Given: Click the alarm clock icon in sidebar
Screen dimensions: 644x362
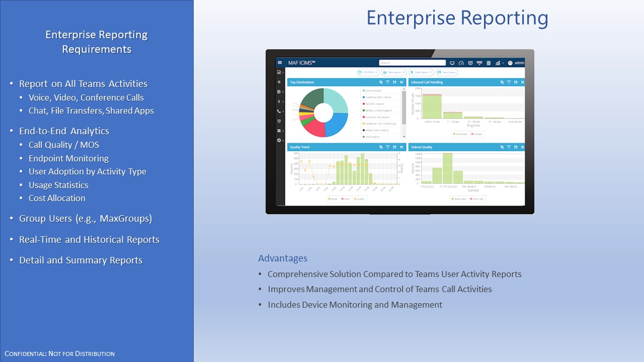Looking at the screenshot, I should tap(279, 121).
